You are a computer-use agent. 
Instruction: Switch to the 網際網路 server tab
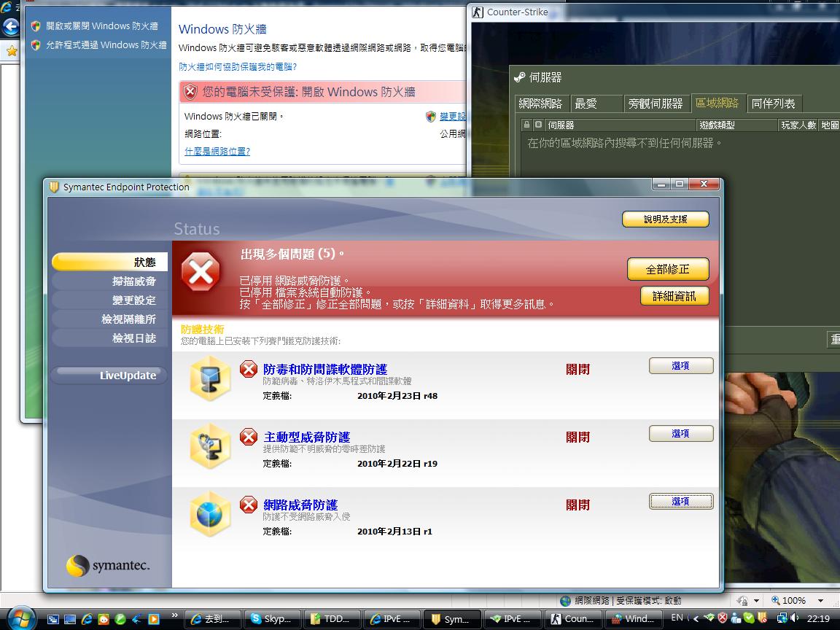tap(541, 104)
